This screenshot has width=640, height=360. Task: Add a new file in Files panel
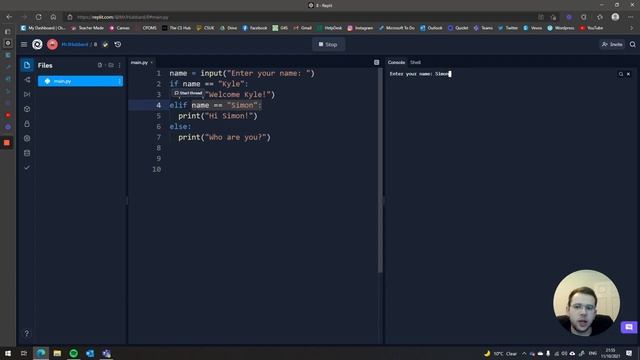coord(100,65)
